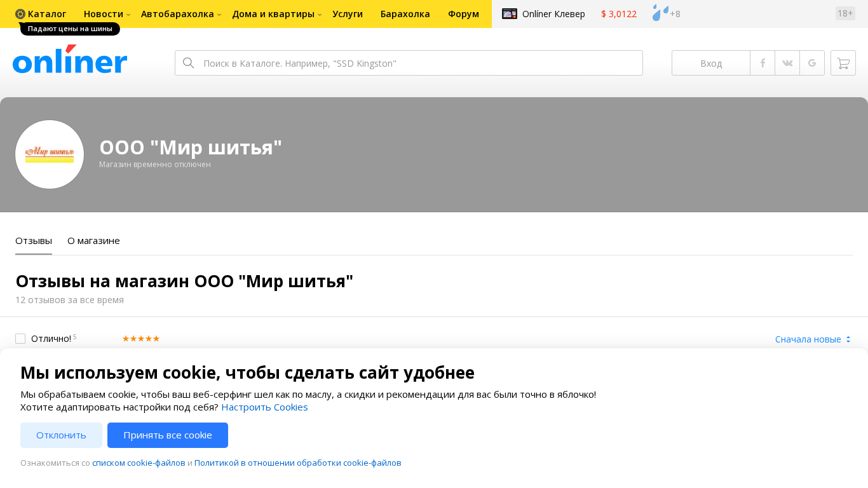Switch to the О магазине tab
The width and height of the screenshot is (868, 488).
(x=93, y=241)
